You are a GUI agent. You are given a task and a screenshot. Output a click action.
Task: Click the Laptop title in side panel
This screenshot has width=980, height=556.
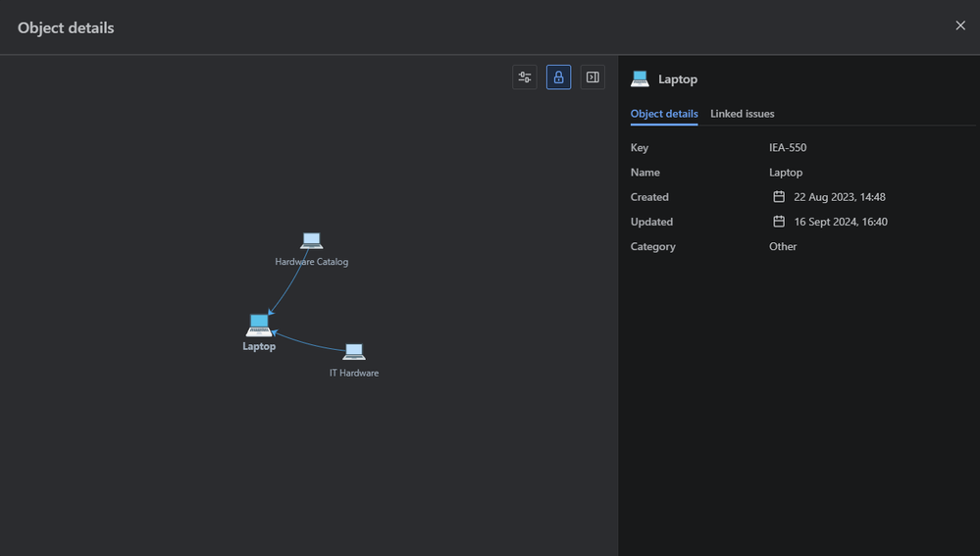[x=678, y=79]
